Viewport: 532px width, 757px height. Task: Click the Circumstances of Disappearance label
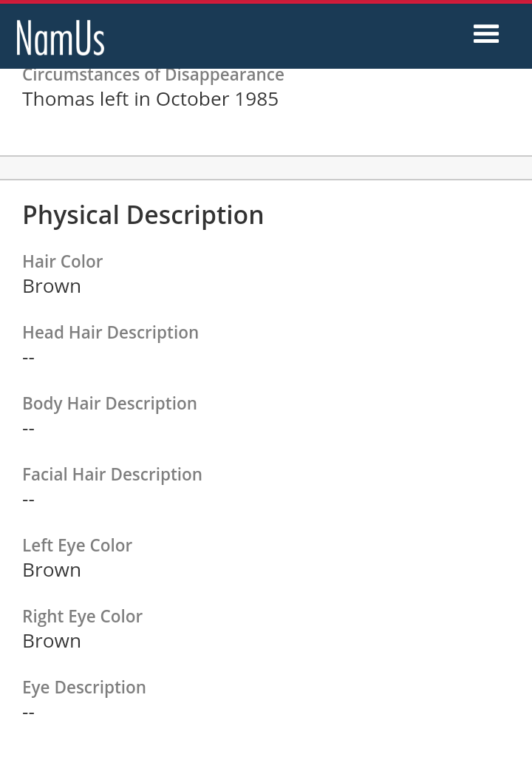pyautogui.click(x=153, y=75)
